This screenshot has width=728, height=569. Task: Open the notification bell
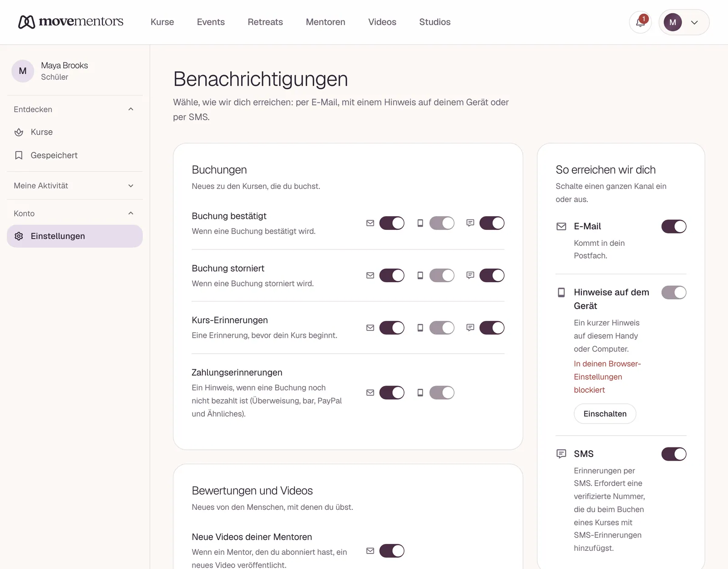pyautogui.click(x=640, y=22)
